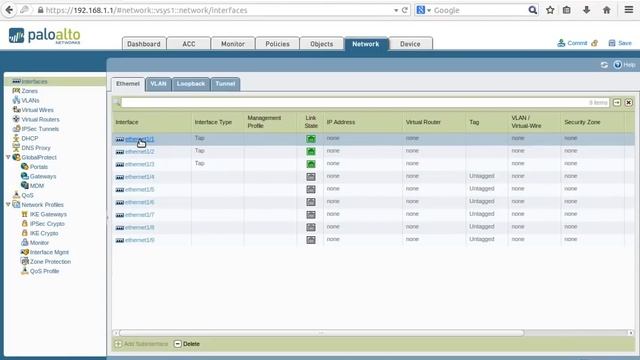The image size is (640, 360).
Task: Open the browser hamburger menu
Action: pyautogui.click(x=629, y=10)
